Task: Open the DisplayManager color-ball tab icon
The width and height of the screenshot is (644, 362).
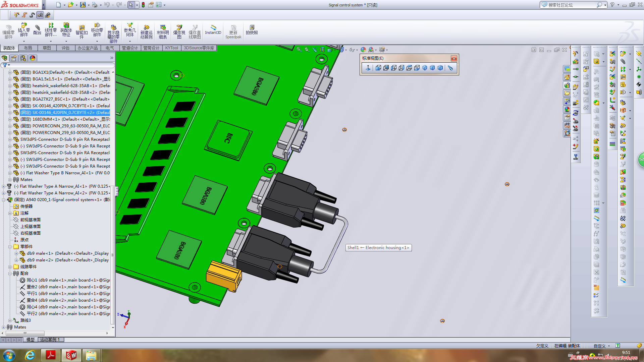Action: [x=33, y=58]
